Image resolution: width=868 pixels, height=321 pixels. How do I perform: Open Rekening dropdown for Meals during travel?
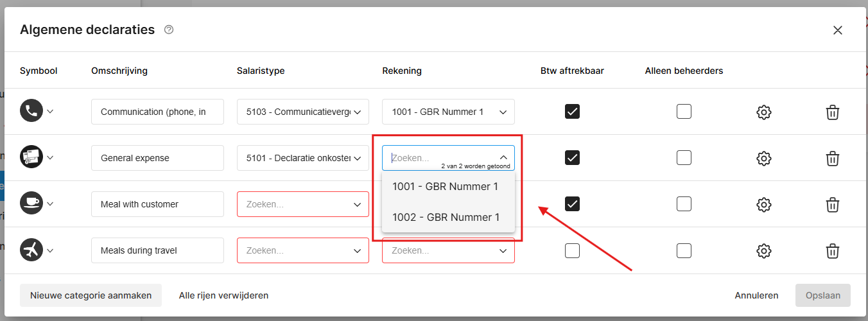448,251
